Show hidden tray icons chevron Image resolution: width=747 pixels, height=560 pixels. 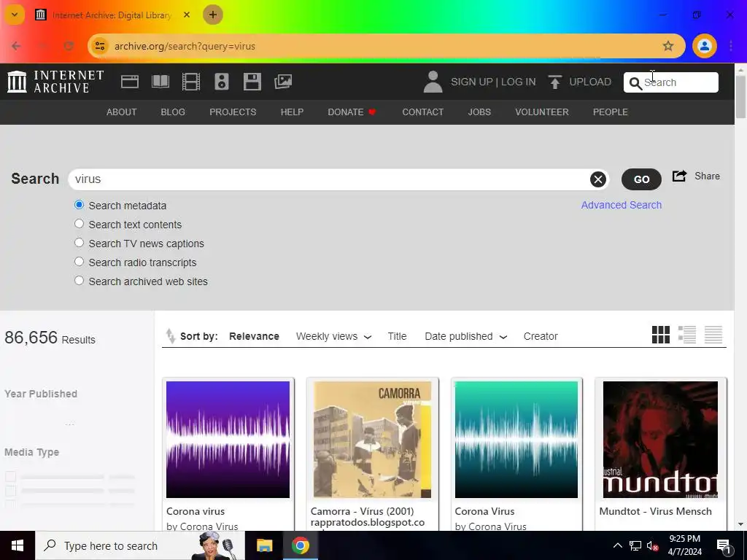(617, 545)
